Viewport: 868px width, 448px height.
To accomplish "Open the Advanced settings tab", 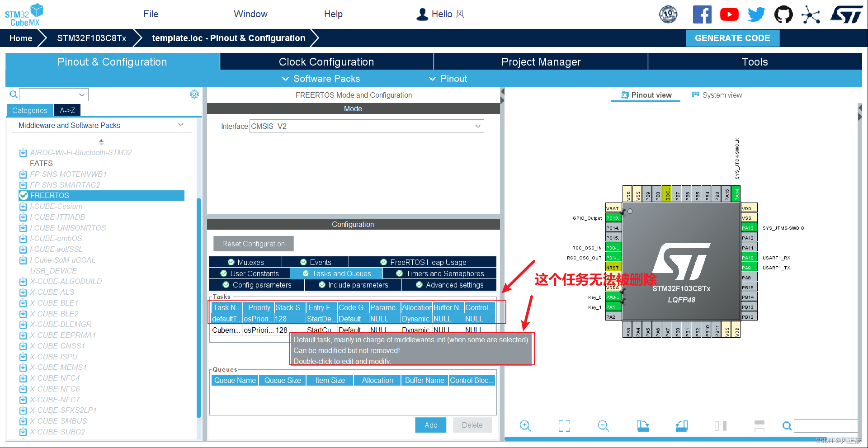I will 449,285.
